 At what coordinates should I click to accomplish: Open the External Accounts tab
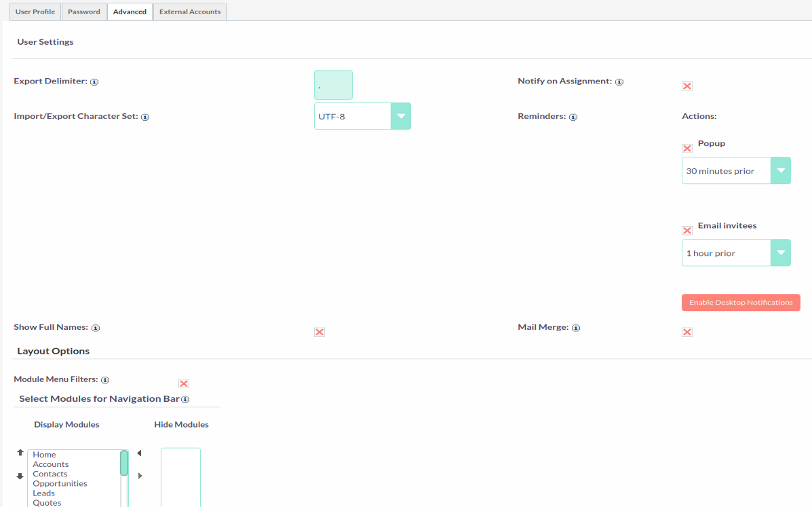click(x=190, y=12)
